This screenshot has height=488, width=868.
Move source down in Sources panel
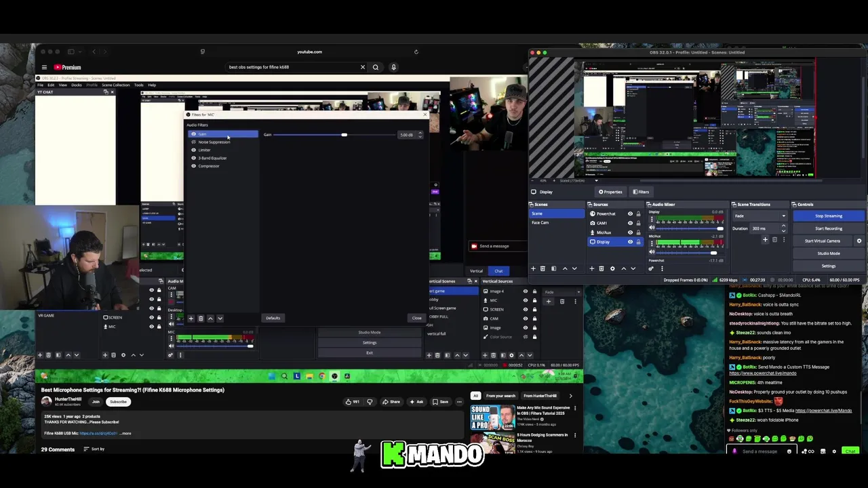633,268
